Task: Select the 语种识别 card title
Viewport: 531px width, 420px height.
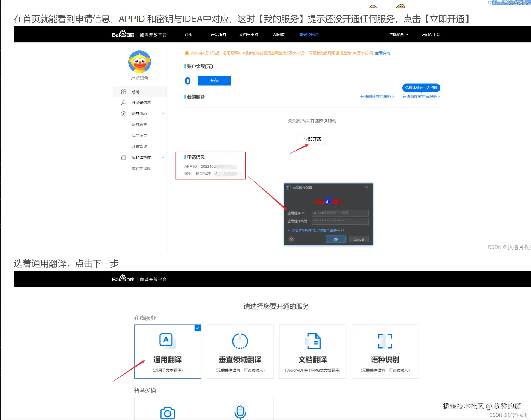Action: click(x=385, y=360)
